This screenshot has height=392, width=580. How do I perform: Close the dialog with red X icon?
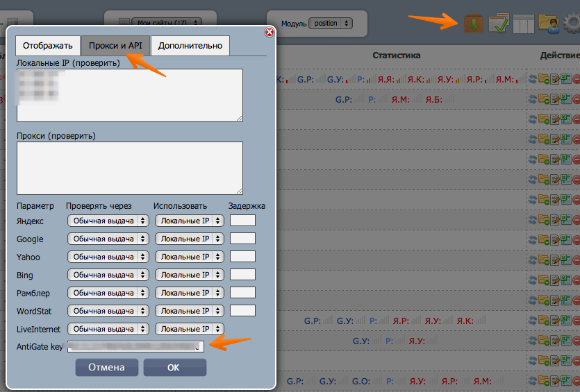pyautogui.click(x=270, y=32)
